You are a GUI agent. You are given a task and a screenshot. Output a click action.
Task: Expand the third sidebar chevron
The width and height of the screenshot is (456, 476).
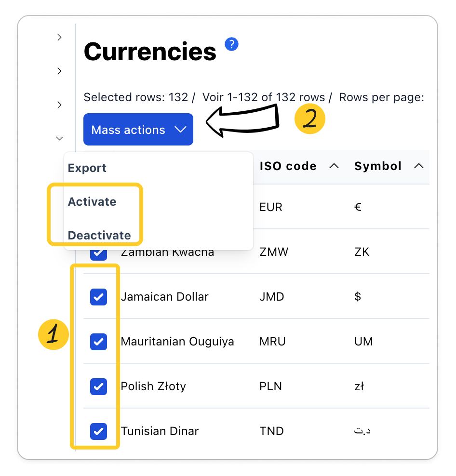(59, 105)
